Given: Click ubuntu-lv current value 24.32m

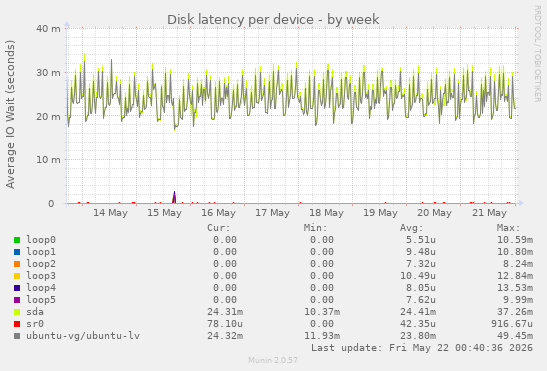Looking at the screenshot, I should tap(225, 336).
